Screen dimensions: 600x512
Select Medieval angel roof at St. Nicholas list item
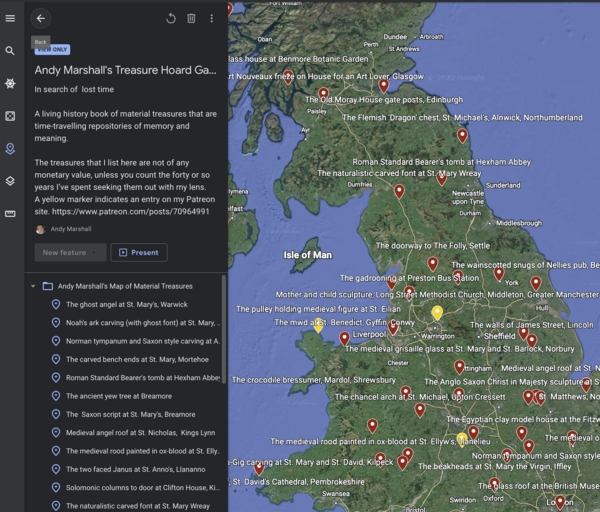(x=140, y=433)
